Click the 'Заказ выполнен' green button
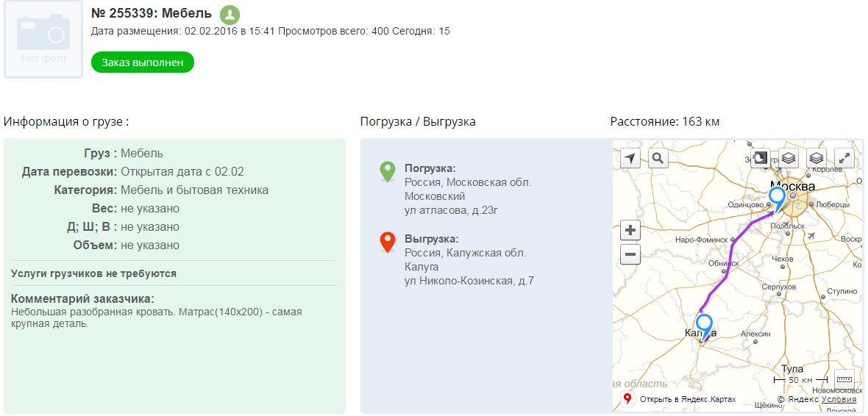The height and width of the screenshot is (416, 868). 142,62
